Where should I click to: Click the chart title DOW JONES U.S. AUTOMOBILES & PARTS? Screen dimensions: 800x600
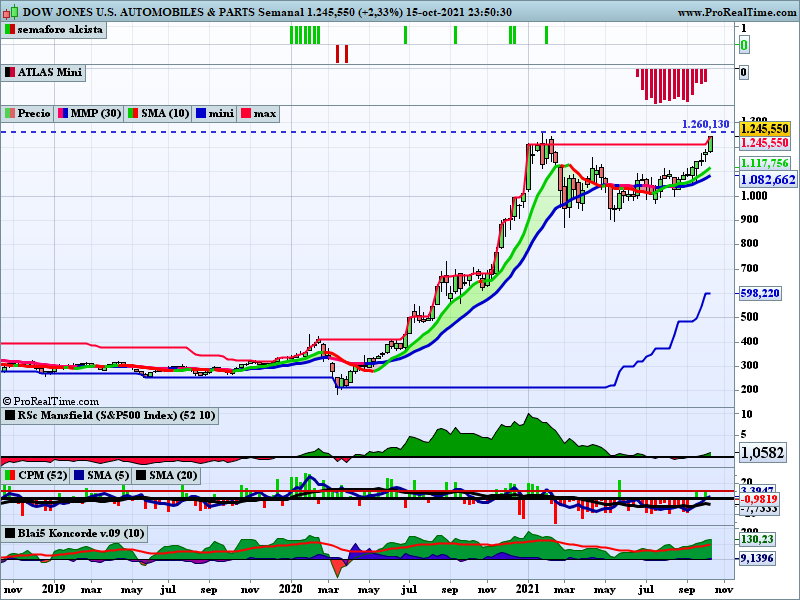[139, 12]
